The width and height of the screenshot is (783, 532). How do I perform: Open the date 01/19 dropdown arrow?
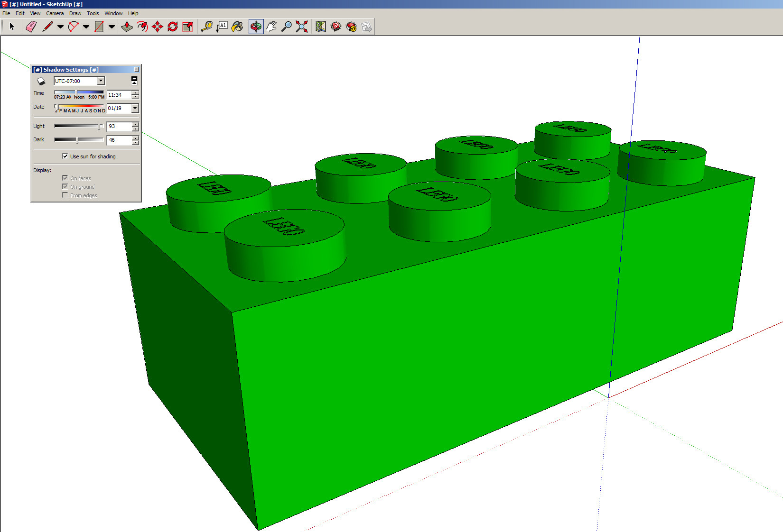coord(135,108)
